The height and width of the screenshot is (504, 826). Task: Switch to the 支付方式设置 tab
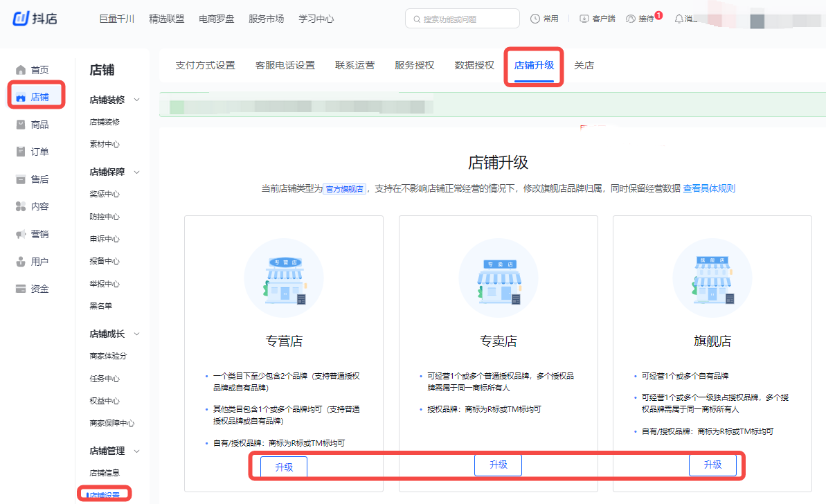205,66
